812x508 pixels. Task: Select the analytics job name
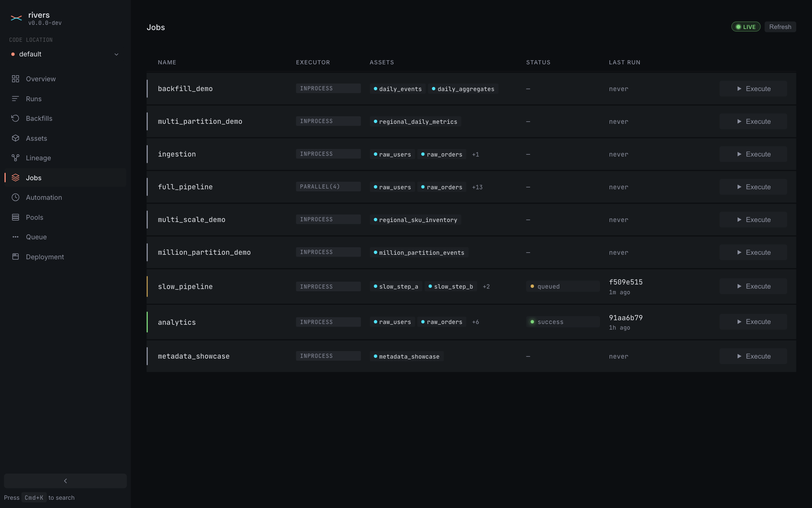pyautogui.click(x=177, y=322)
